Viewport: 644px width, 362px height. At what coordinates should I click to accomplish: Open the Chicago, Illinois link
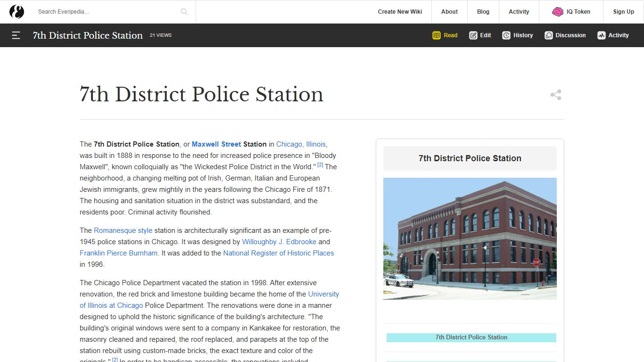click(302, 144)
